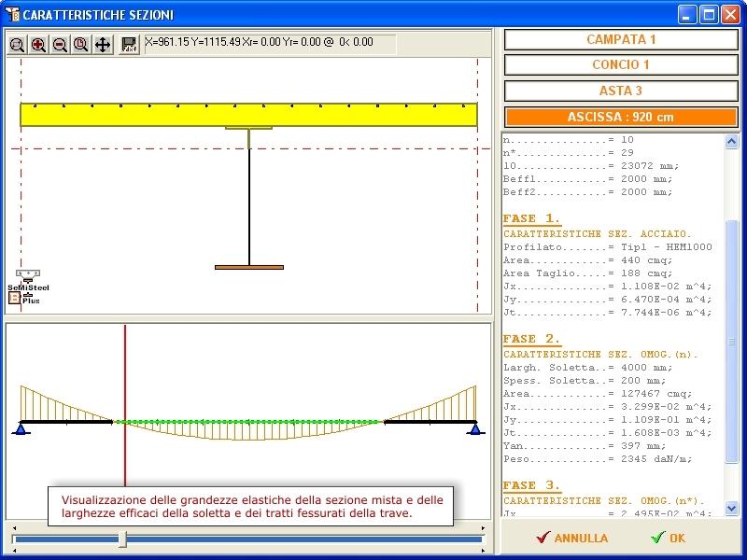
Task: Zoom out with the minus magnifier
Action: pos(60,45)
